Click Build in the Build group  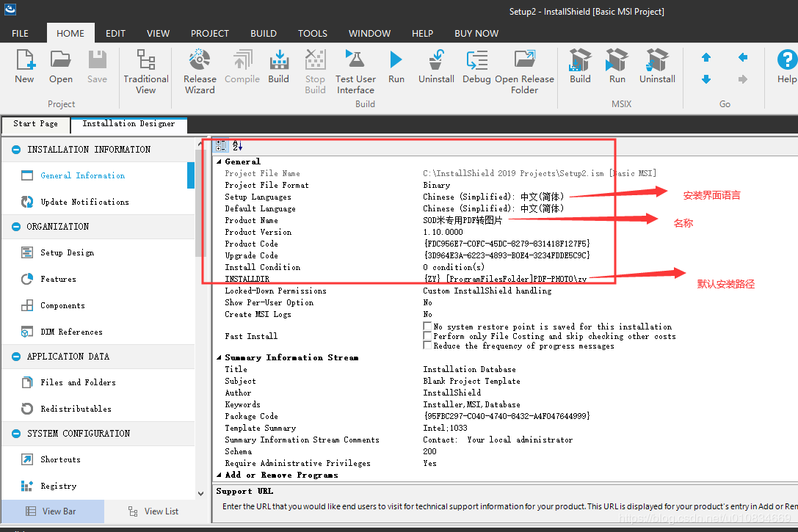(278, 65)
